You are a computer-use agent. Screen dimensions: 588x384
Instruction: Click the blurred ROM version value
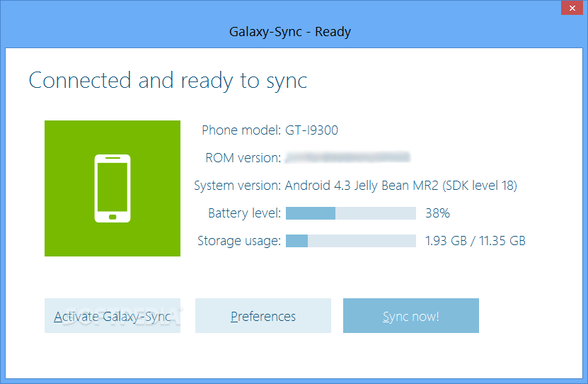[347, 157]
